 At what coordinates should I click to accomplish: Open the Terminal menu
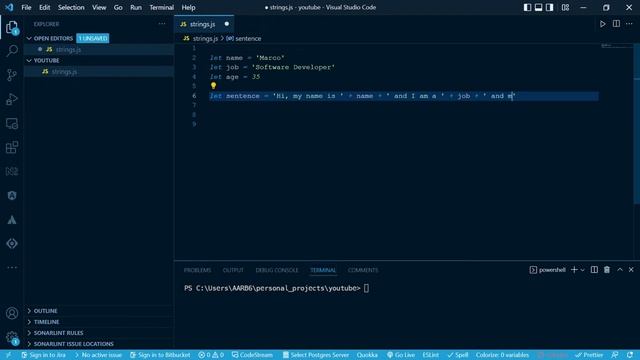coord(162,7)
